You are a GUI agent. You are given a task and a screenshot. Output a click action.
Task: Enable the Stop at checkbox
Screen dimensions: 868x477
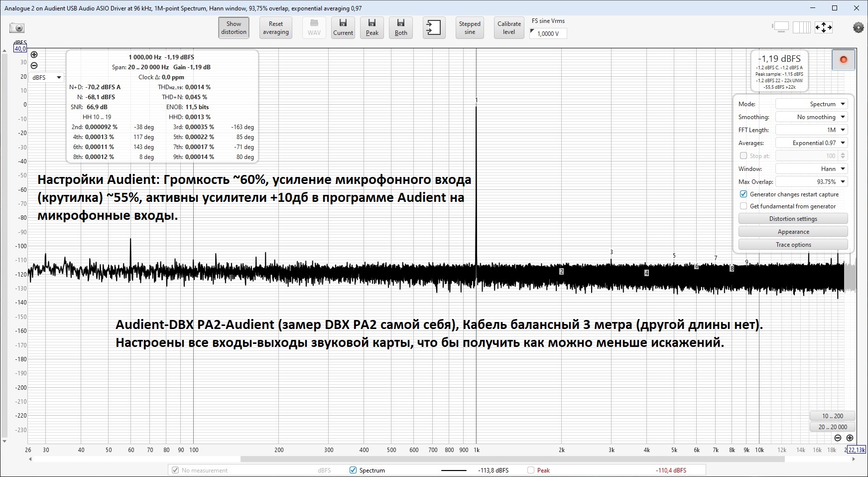744,156
